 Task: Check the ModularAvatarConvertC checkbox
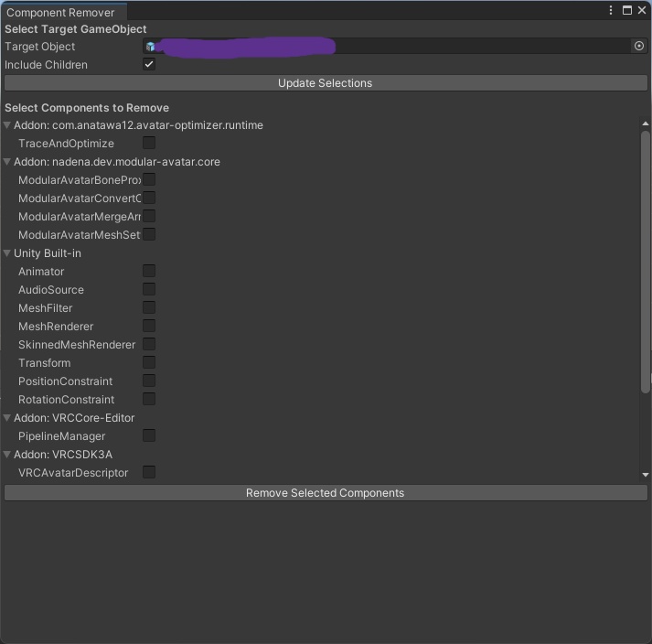pos(149,198)
